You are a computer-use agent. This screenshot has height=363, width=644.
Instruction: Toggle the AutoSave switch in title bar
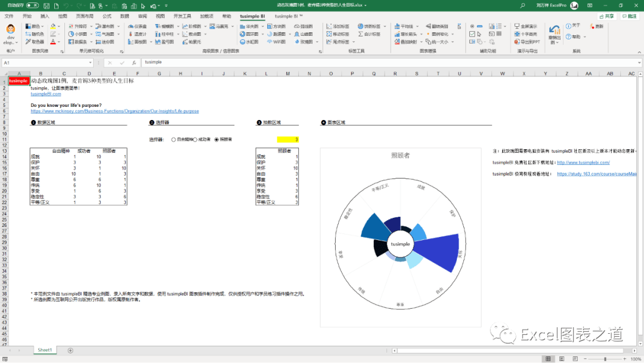pos(32,5)
